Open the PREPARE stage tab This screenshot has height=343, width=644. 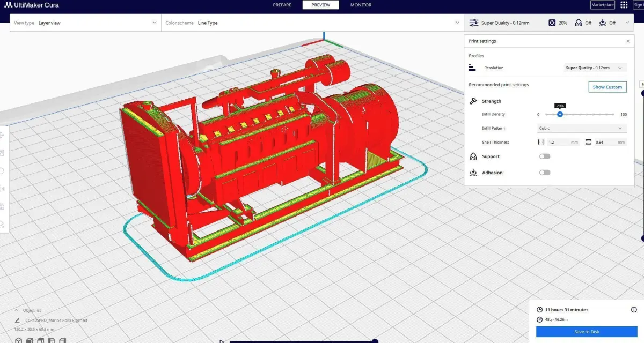click(282, 5)
